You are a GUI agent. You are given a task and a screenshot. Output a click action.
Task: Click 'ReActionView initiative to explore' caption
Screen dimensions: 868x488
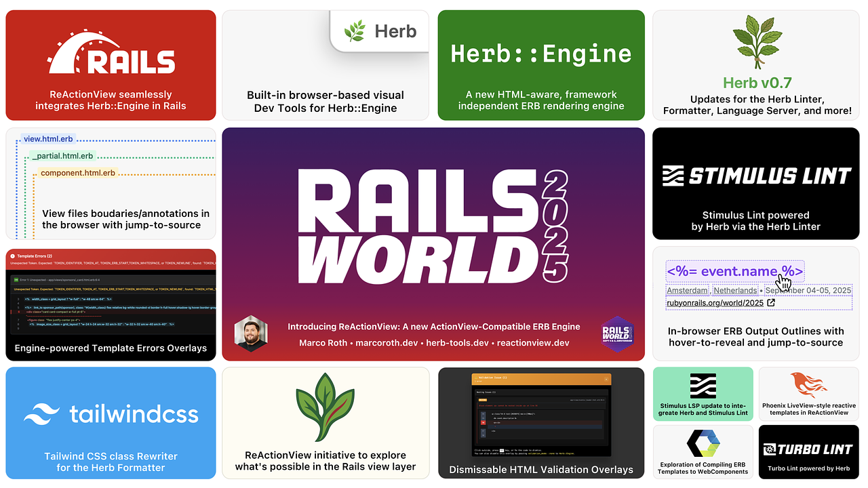coord(325,460)
